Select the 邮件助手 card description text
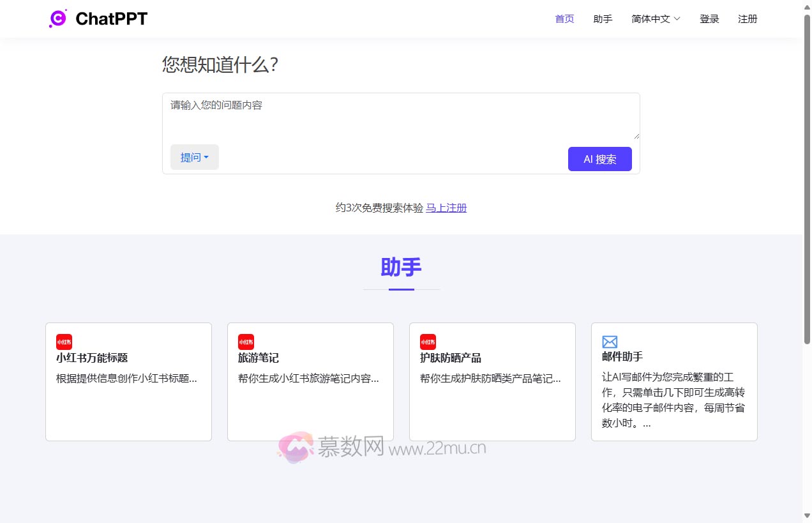Image resolution: width=812 pixels, height=523 pixels. point(673,400)
